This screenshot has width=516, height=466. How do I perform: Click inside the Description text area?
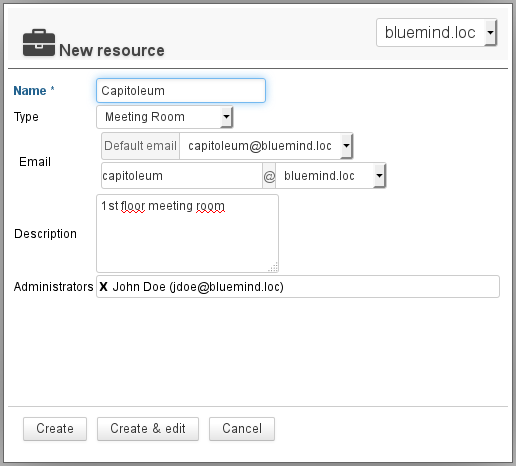(187, 234)
